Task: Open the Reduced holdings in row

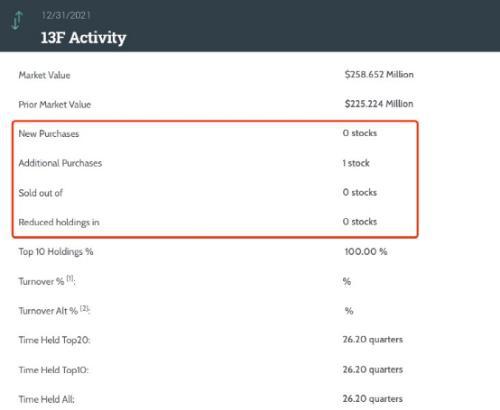Action: (215, 222)
